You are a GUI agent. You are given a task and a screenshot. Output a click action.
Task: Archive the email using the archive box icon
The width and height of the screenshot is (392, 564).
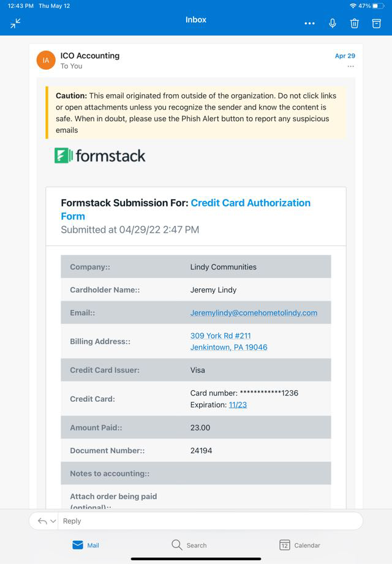(377, 23)
